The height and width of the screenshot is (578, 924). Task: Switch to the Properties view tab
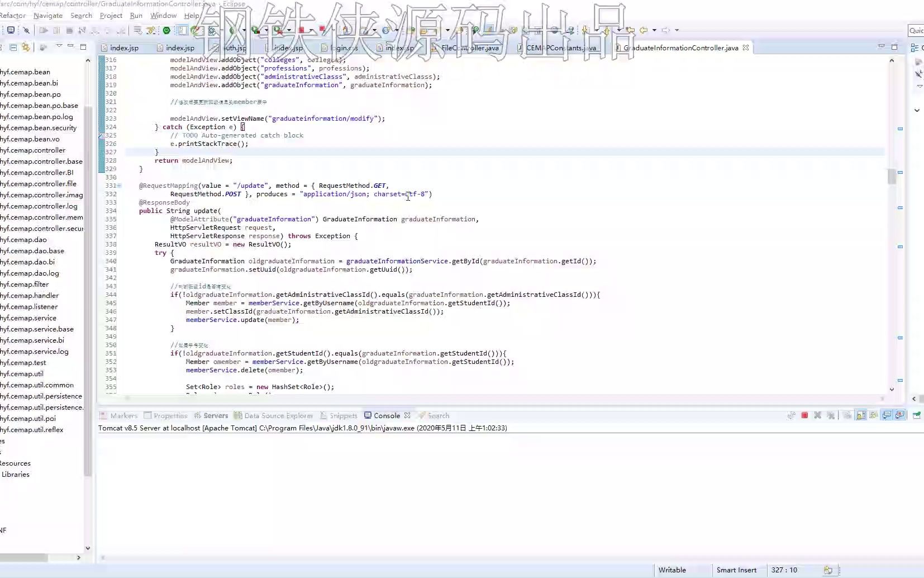[x=165, y=416]
